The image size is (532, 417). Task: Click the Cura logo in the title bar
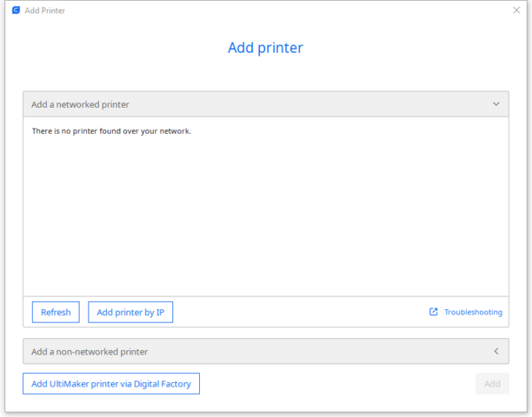point(16,10)
